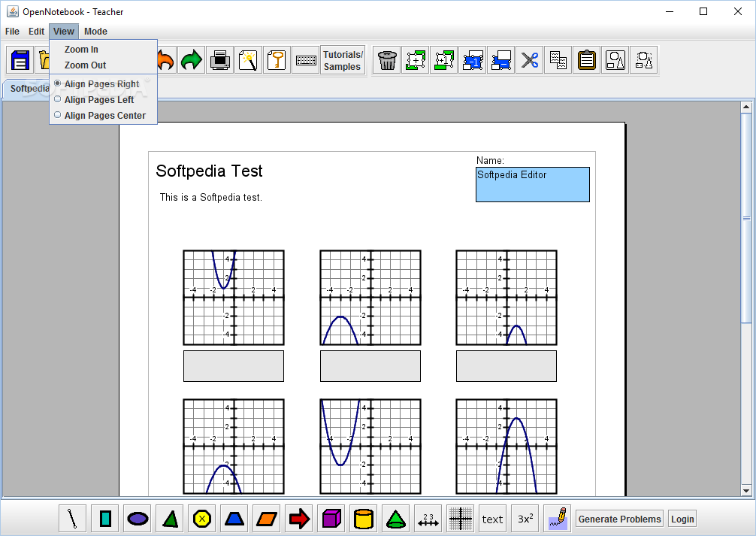Click the Softpedia Editor name field
This screenshot has height=536, width=756.
coord(532,184)
